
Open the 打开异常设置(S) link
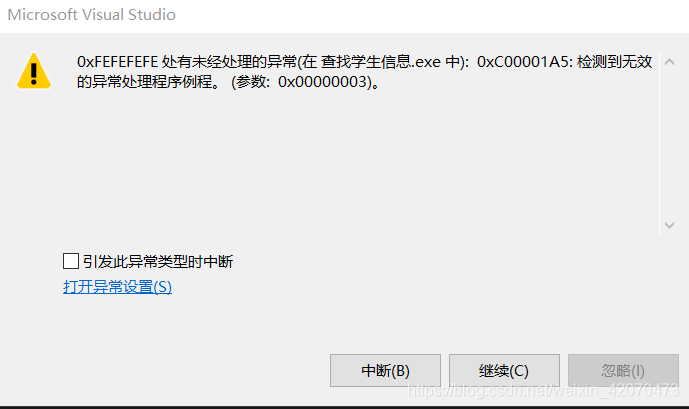coord(117,287)
